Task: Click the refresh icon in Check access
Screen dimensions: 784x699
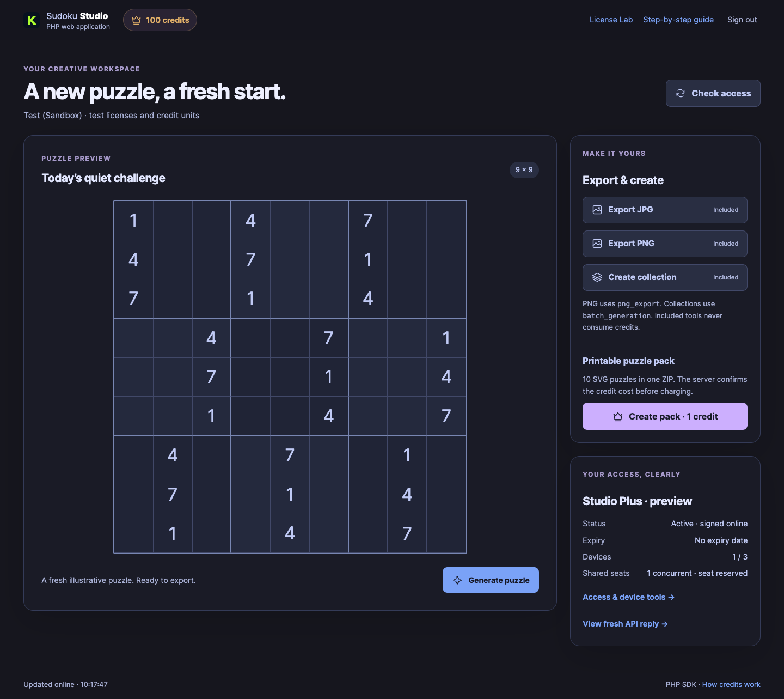Action: (681, 93)
